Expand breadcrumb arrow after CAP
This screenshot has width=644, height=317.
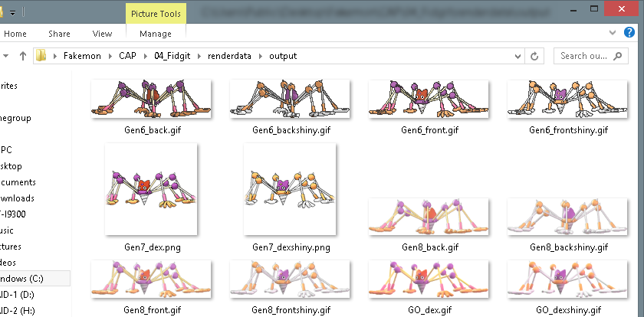[x=145, y=56]
